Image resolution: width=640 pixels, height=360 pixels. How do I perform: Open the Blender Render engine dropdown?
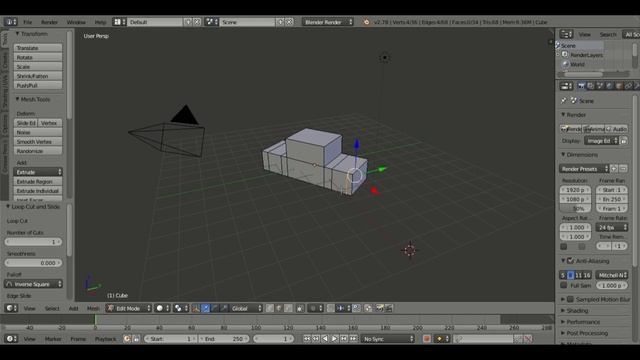pos(328,22)
